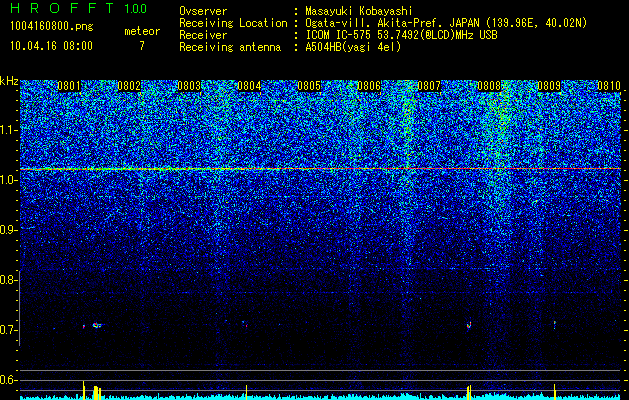Click the kHz axis unit label

[9, 81]
